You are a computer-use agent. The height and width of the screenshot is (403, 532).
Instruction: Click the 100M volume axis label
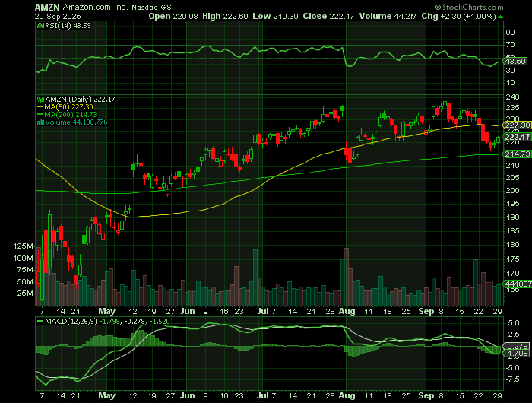pyautogui.click(x=23, y=259)
